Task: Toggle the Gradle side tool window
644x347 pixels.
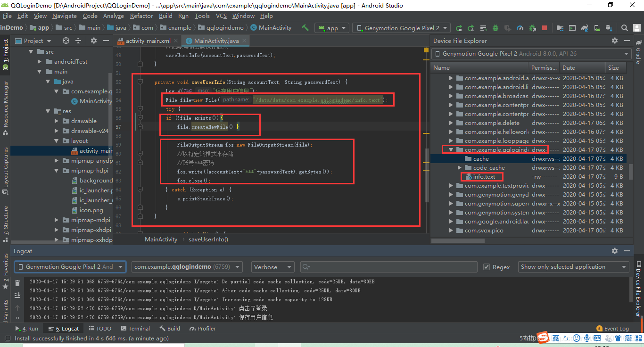Action: pyautogui.click(x=638, y=51)
